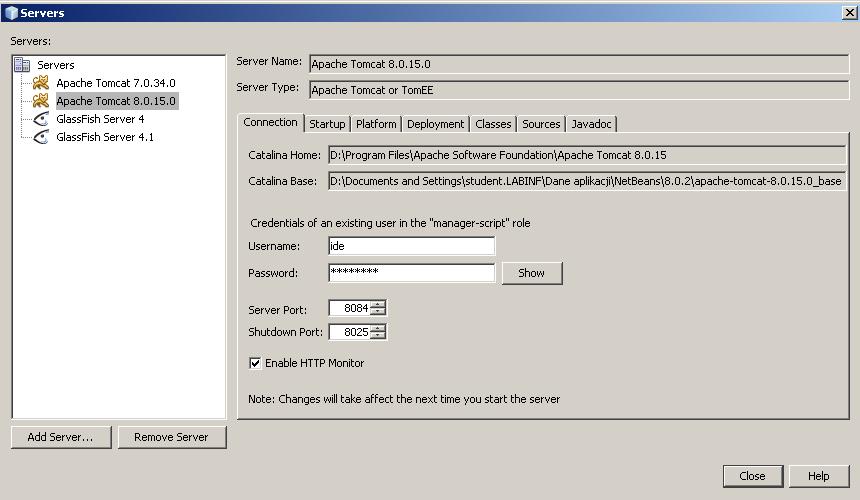Click in the Server Port field
860x500 pixels.
point(349,308)
